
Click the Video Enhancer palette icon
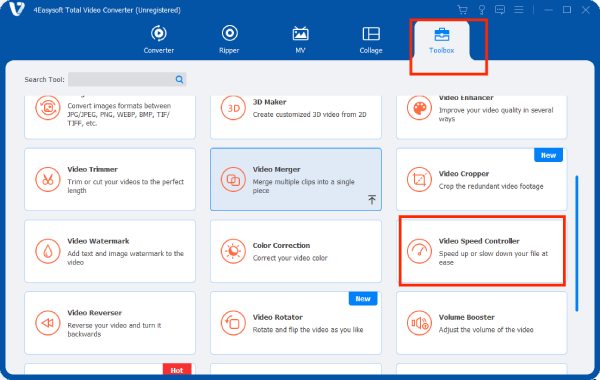pos(419,108)
